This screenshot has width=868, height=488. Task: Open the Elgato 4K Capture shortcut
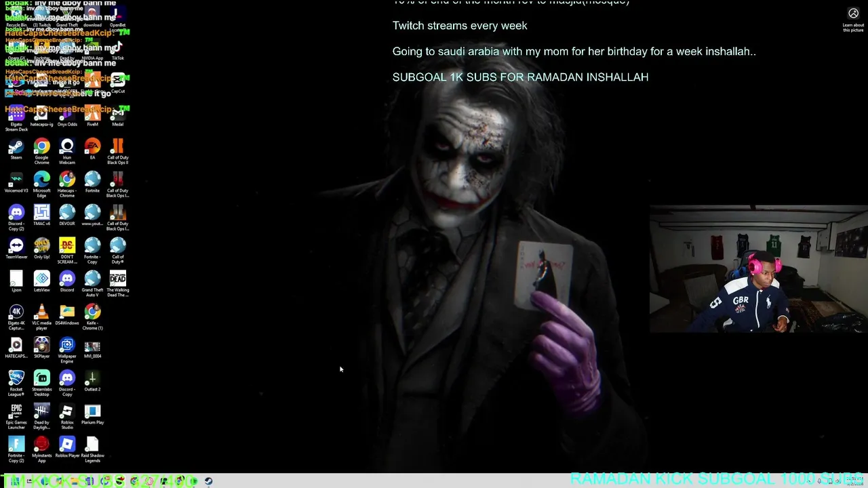(16, 317)
